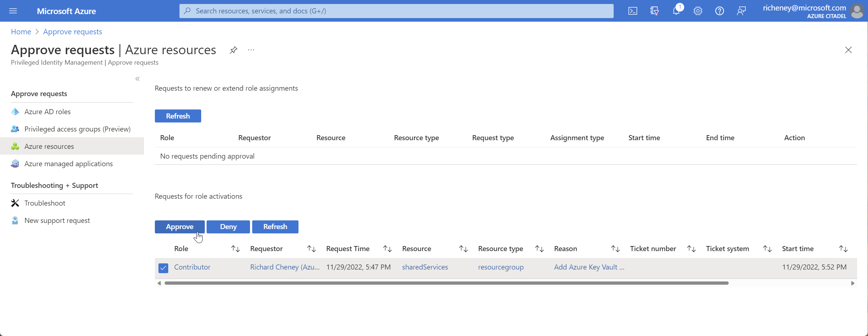Collapse the left navigation pane
Viewport: 868px width, 336px height.
click(137, 79)
